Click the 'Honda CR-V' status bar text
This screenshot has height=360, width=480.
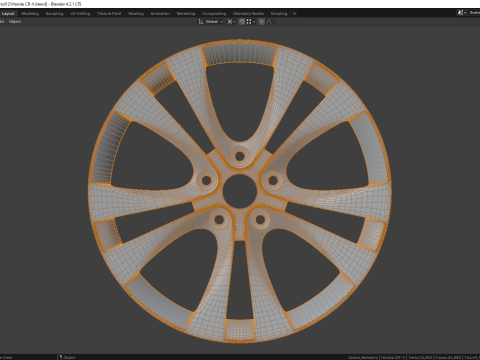pos(393,357)
